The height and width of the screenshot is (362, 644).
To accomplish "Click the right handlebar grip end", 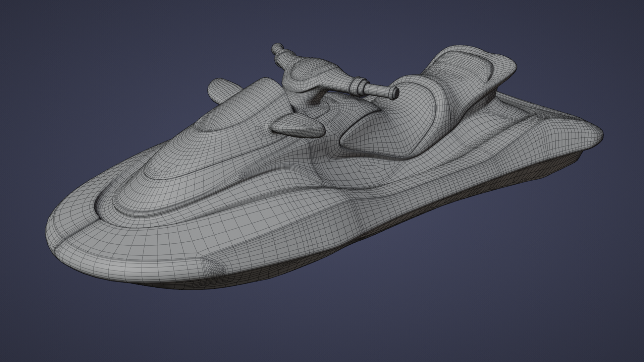I will 394,93.
